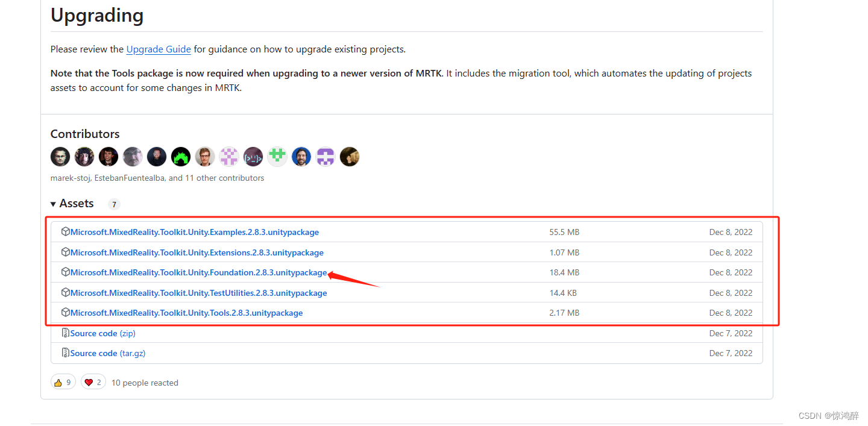Download Microsoft.MixedReality.Toolkit.Unity.Examples.2.8.3.unitypackage

(x=193, y=232)
